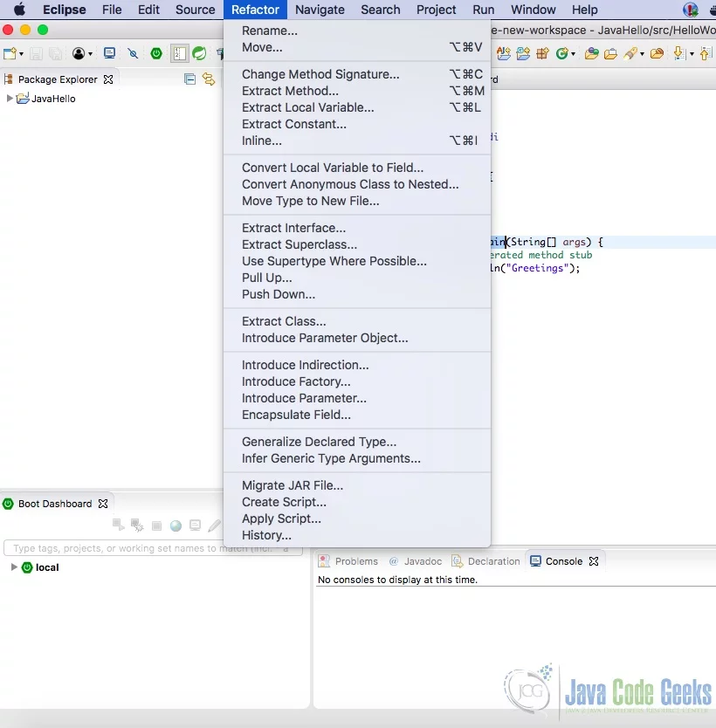The image size is (716, 728).
Task: Choose History... in Refactor menu
Action: [x=357, y=535]
